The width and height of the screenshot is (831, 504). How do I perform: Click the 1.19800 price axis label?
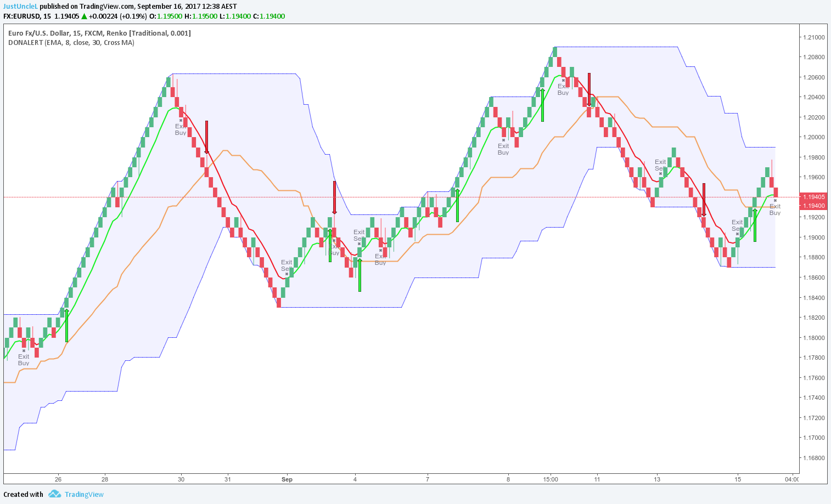pos(813,157)
